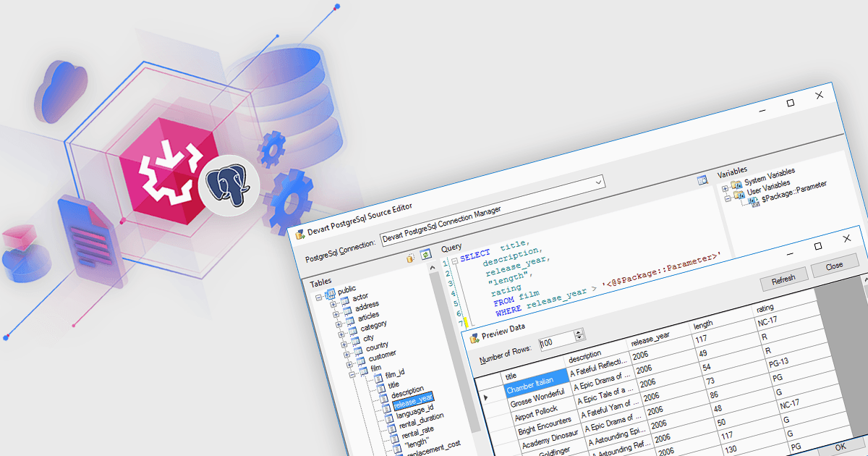Viewport: 868px width, 456px height.
Task: Click the Close button in Preview Data
Action: coord(835,266)
